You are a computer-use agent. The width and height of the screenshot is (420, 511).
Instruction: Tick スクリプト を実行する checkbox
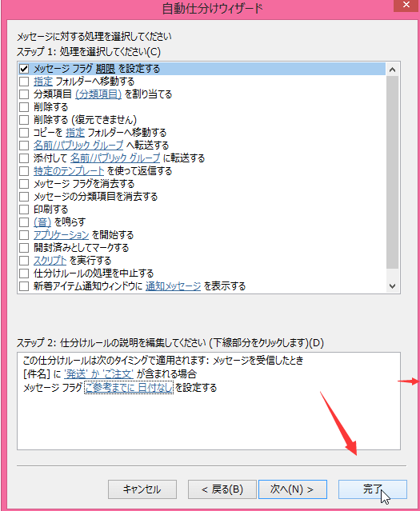pyautogui.click(x=24, y=261)
